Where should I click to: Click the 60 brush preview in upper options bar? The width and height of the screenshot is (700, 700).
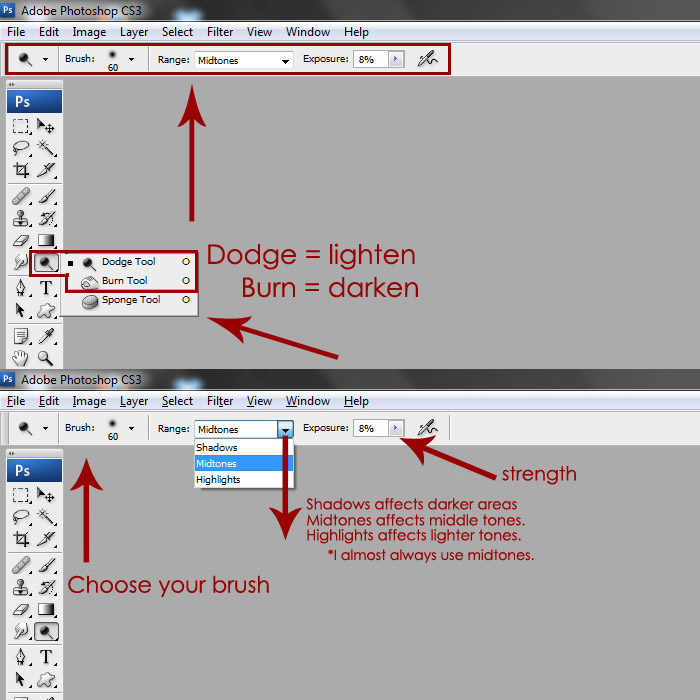coord(112,61)
